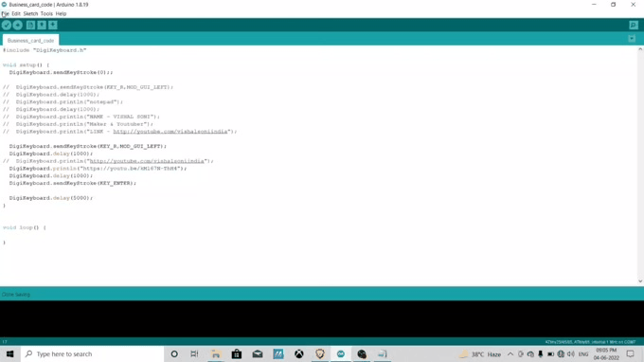Click the "NAME - VISHAL SONI" comment line
Screen dimensions: 644x362
tap(81, 117)
